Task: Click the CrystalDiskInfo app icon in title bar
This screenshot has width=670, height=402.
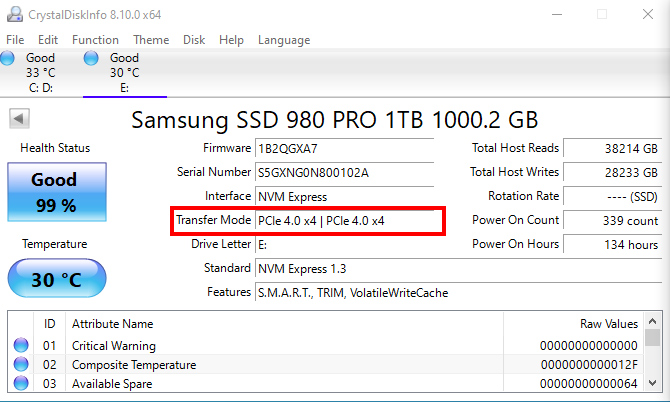Action: (12, 15)
